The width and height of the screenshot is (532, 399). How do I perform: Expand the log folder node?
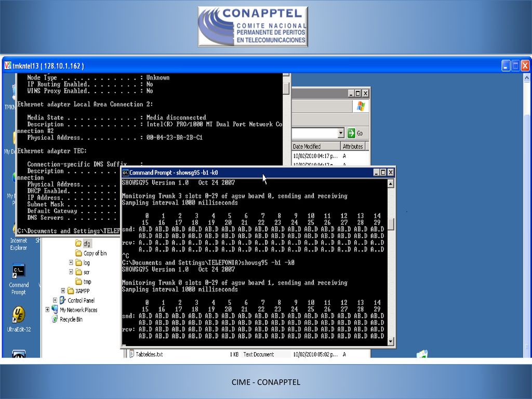point(71,262)
